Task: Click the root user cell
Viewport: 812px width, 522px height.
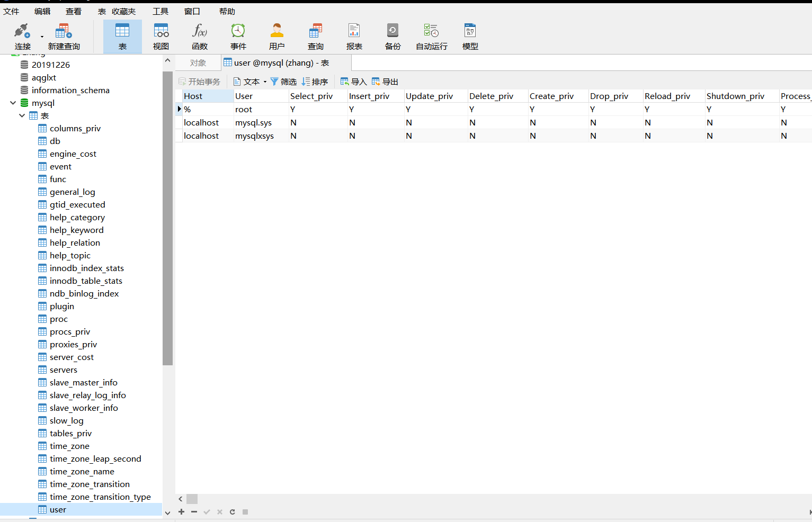Action: pos(261,109)
